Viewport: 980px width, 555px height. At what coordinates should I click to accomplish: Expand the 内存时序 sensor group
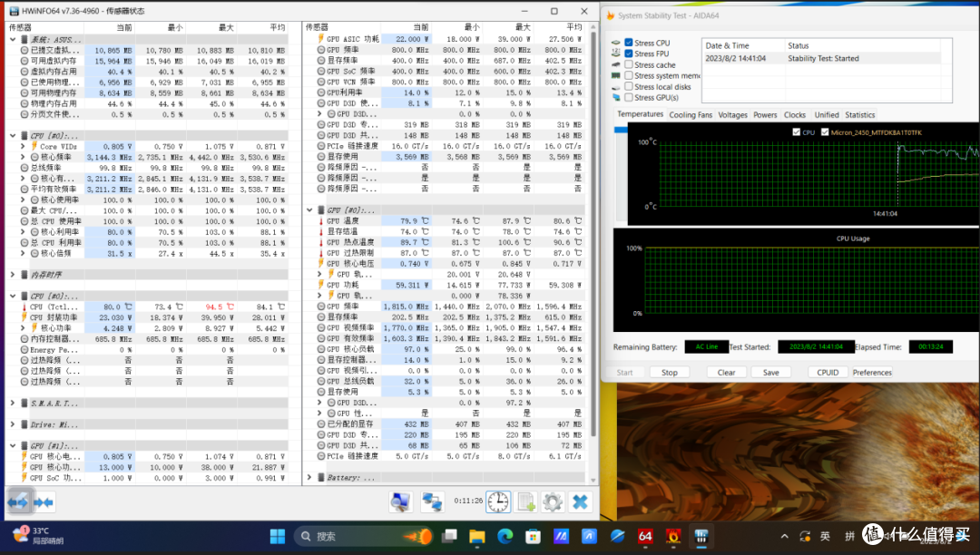pos(13,275)
